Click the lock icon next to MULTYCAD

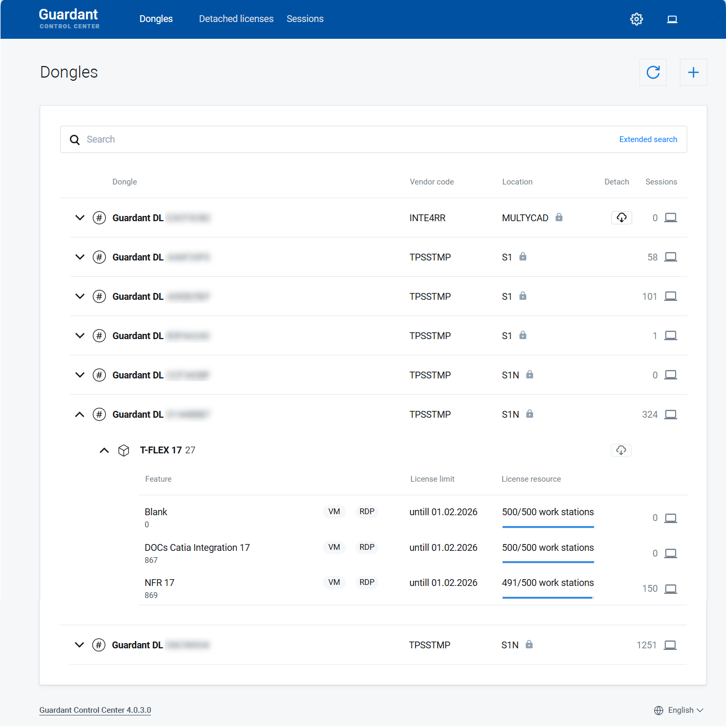click(x=559, y=217)
